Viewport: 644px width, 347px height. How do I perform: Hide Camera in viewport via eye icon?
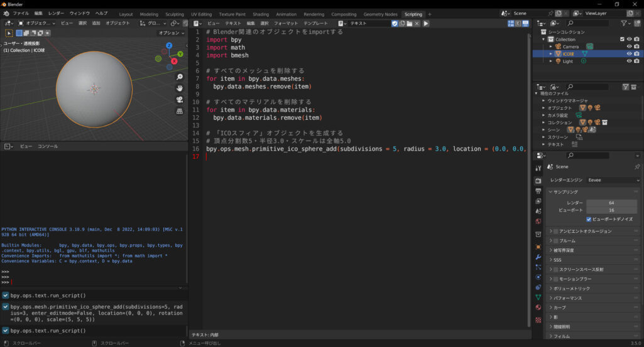(x=629, y=46)
